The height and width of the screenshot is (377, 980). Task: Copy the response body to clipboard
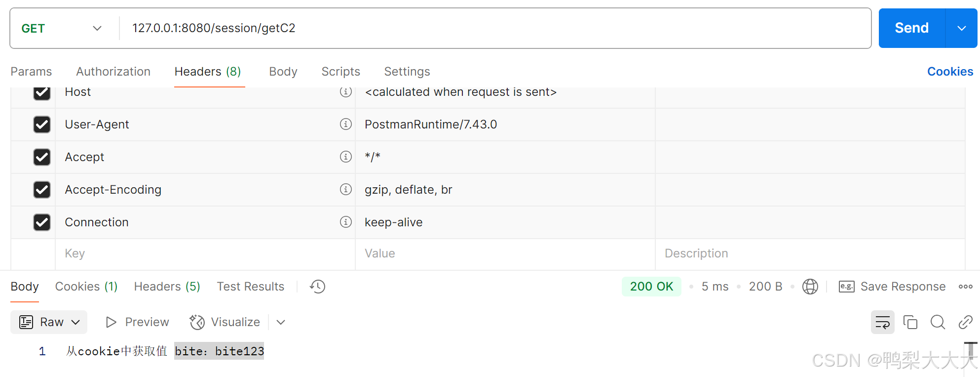[x=910, y=323]
